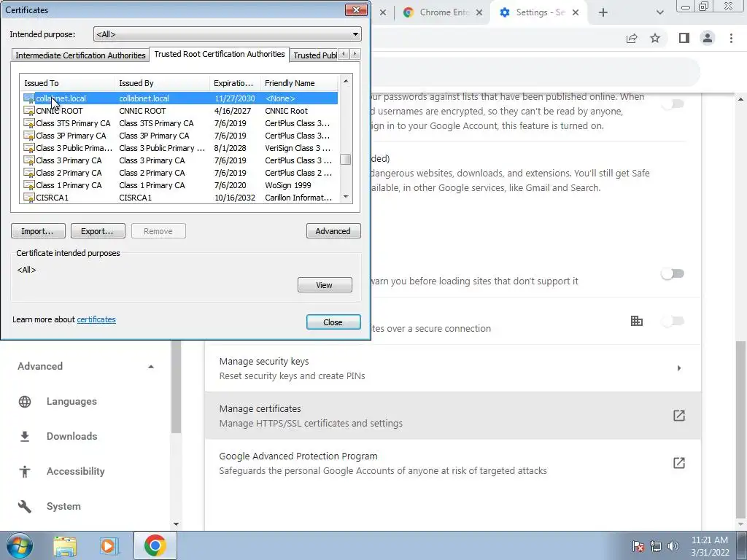Toggle the warn-before-loading-sites switch
The width and height of the screenshot is (747, 560).
click(x=673, y=273)
